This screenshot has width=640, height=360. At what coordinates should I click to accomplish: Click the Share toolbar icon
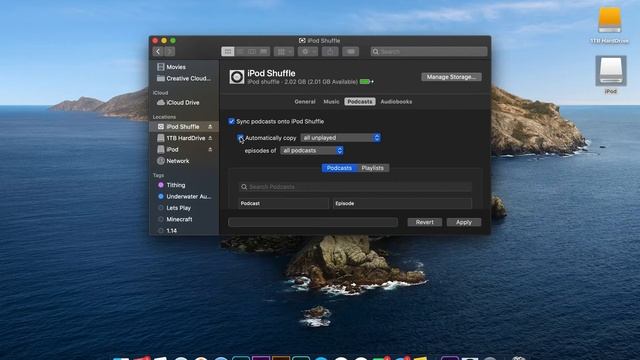tap(330, 51)
